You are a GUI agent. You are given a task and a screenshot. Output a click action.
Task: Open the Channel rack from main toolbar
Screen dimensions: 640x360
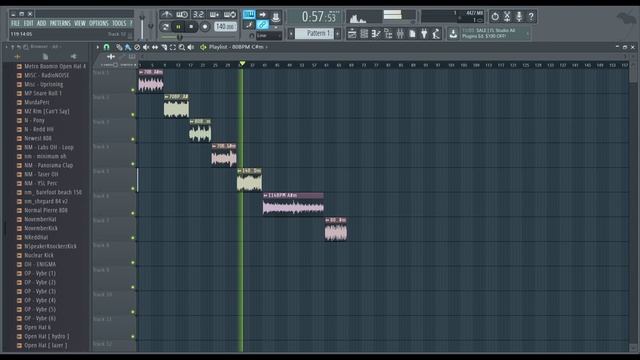(x=364, y=34)
